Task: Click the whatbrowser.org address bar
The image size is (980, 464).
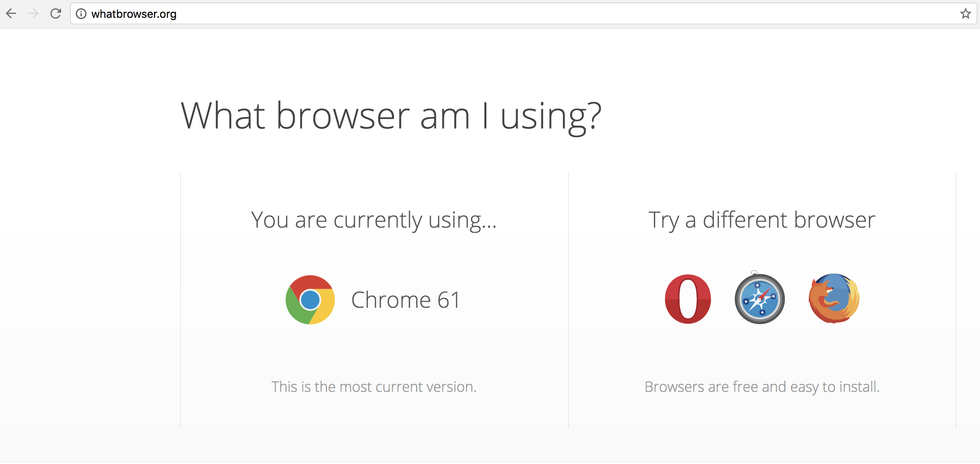Action: (523, 14)
